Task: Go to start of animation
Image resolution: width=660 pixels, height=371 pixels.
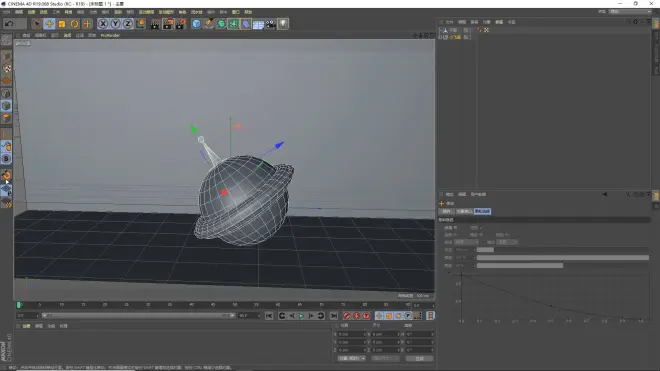Action: click(269, 316)
